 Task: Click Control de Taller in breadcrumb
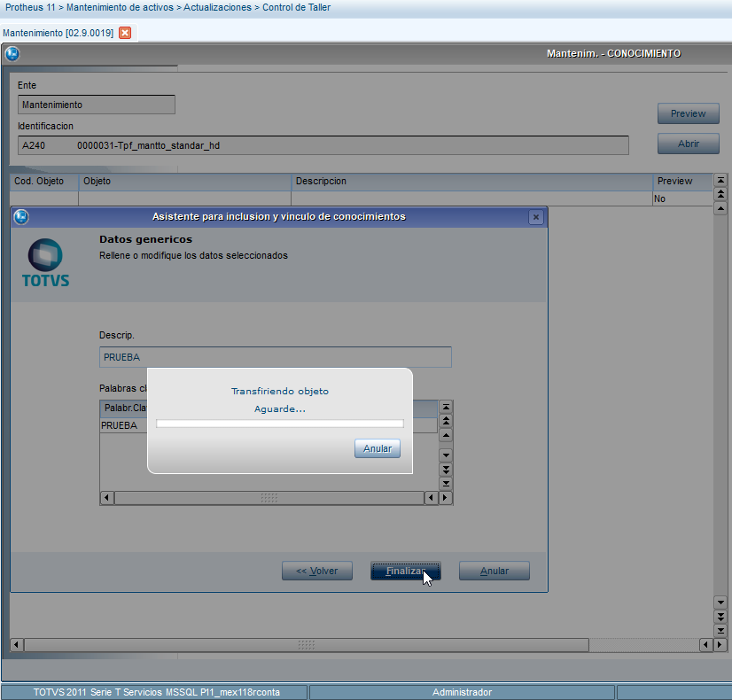click(297, 7)
